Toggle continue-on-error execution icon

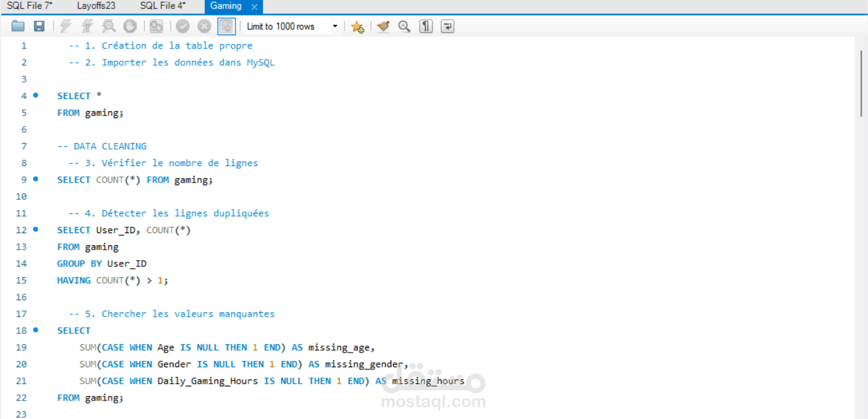pyautogui.click(x=156, y=26)
